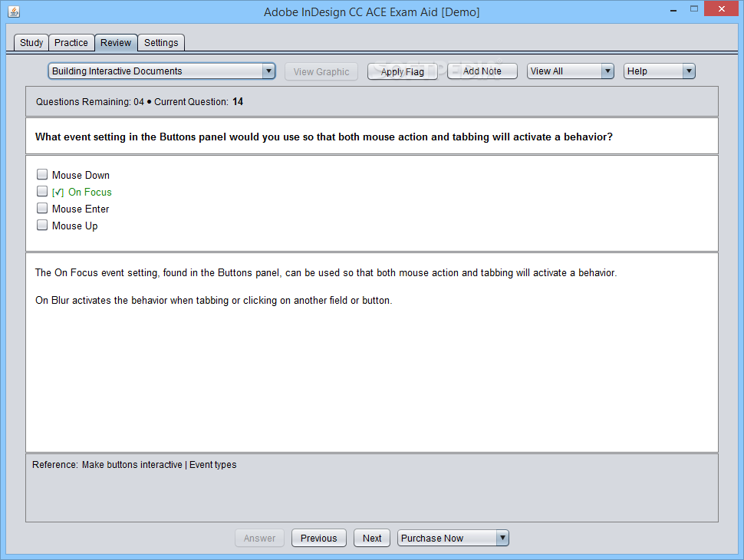744x560 pixels.
Task: Click the On Focus explanation sentence
Action: point(326,273)
